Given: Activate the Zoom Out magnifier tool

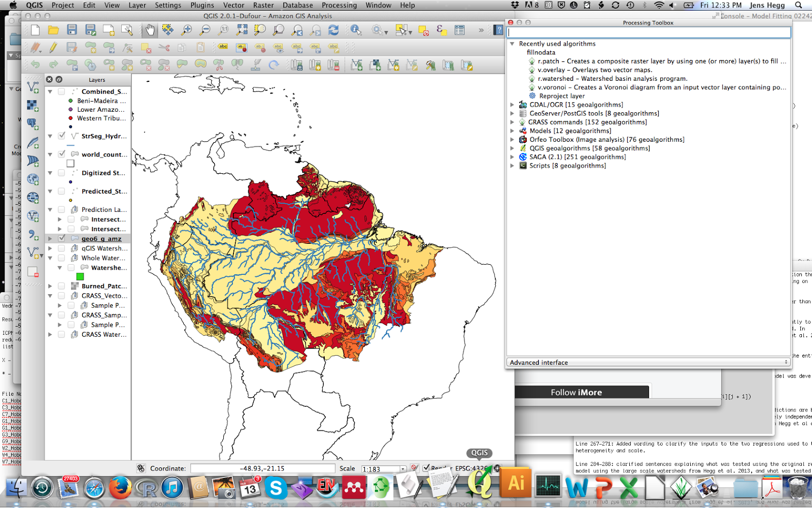Looking at the screenshot, I should point(205,30).
